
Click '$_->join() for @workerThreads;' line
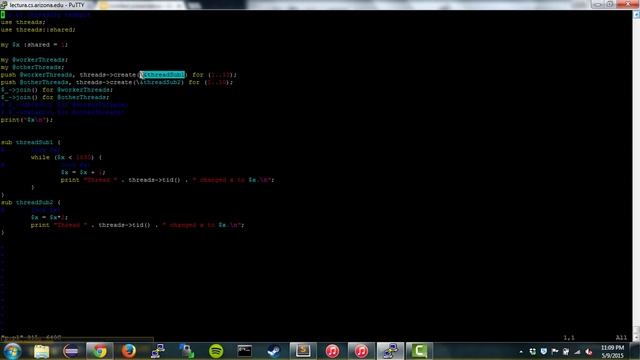[x=57, y=90]
